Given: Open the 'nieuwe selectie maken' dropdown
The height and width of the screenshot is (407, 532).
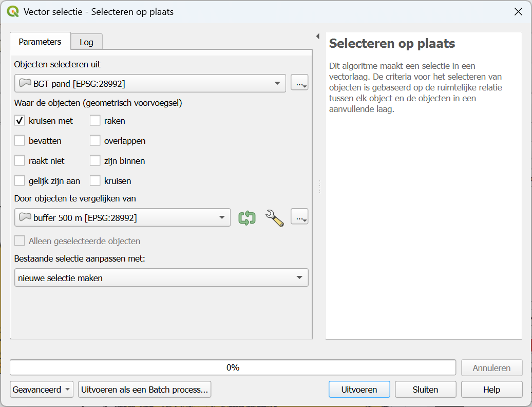Looking at the screenshot, I should 161,278.
